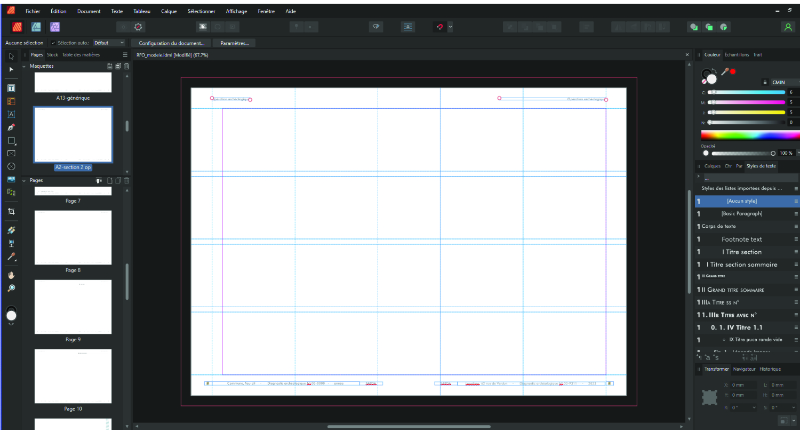Select the Transparency tool
The height and width of the screenshot is (430, 800).
click(x=11, y=243)
